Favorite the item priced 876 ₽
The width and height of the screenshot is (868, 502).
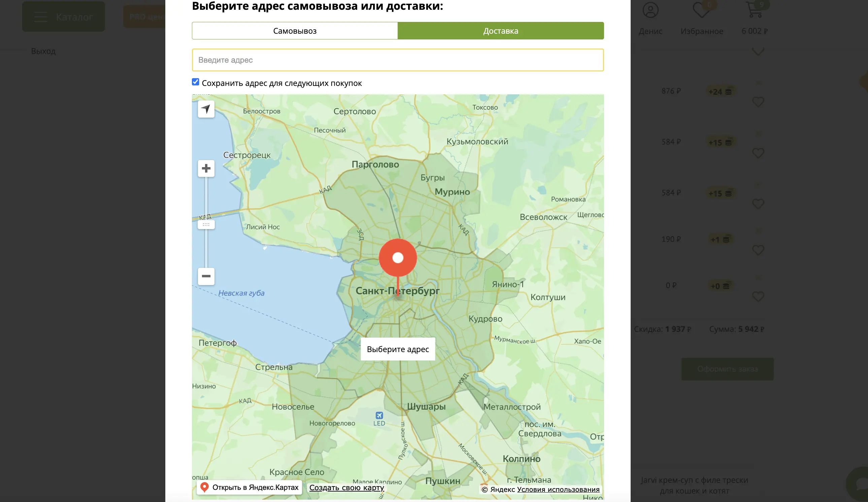click(758, 102)
